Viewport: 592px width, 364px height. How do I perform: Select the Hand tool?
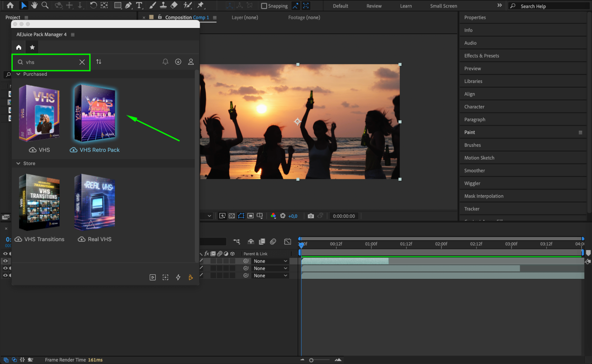(x=34, y=5)
